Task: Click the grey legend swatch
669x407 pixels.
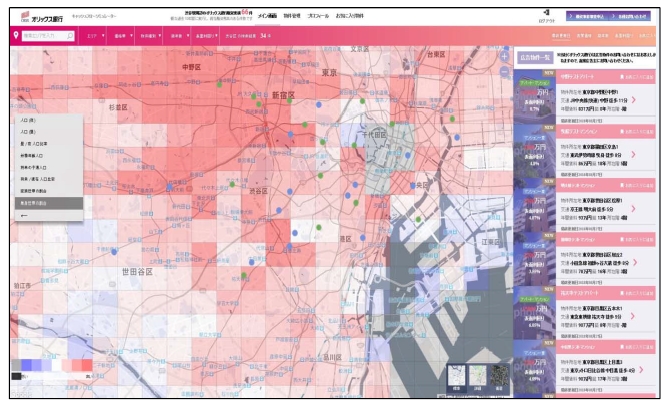Action: coord(16,365)
